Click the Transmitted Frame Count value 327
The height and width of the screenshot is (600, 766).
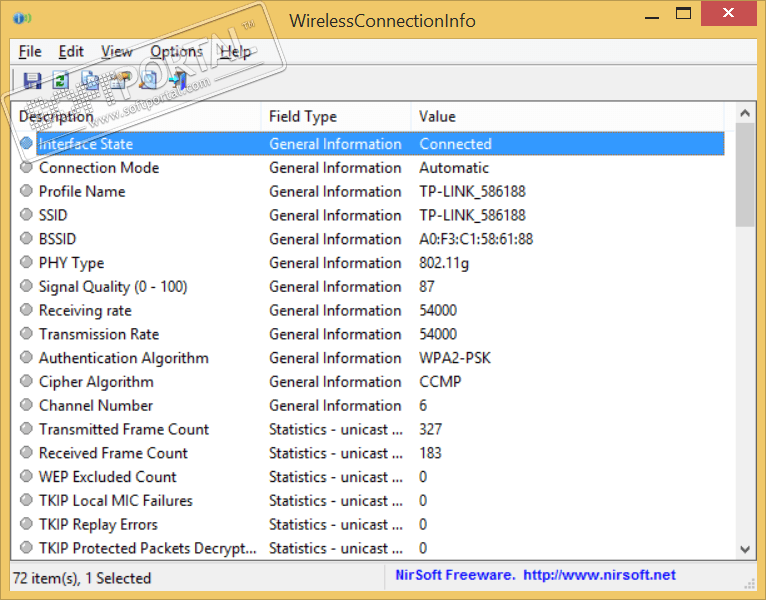(430, 429)
